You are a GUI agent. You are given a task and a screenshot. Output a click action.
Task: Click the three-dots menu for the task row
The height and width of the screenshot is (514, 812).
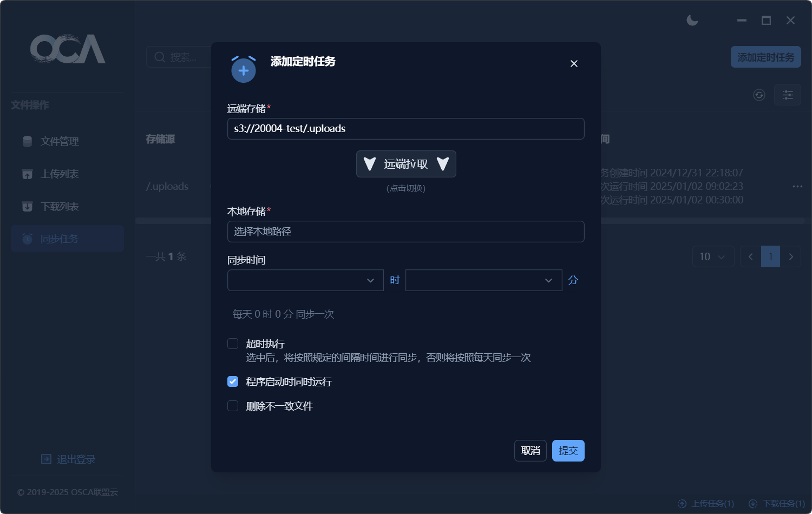(x=797, y=187)
